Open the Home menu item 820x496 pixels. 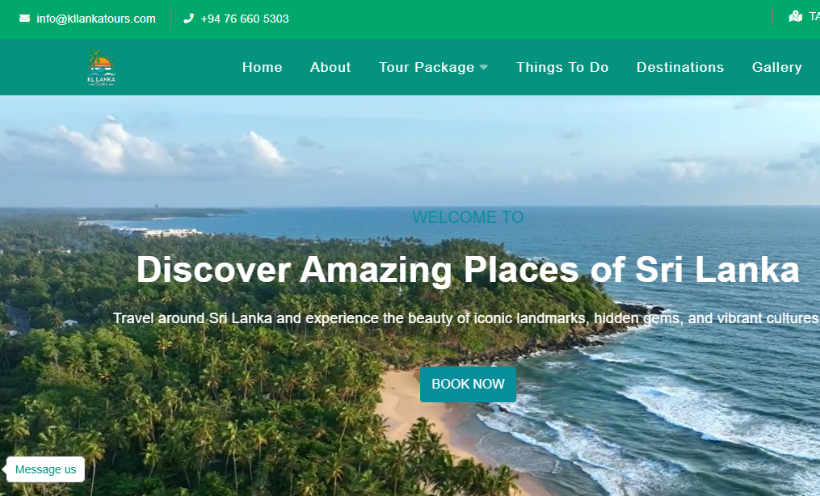[262, 67]
